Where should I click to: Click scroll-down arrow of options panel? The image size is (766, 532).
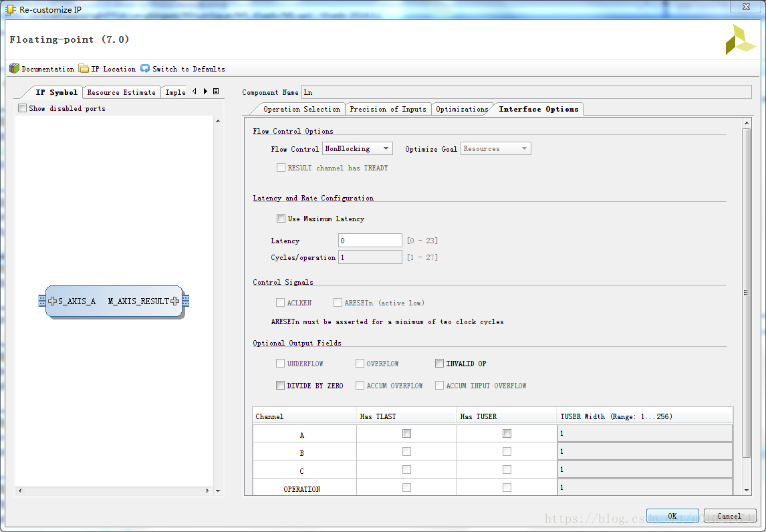(x=747, y=490)
